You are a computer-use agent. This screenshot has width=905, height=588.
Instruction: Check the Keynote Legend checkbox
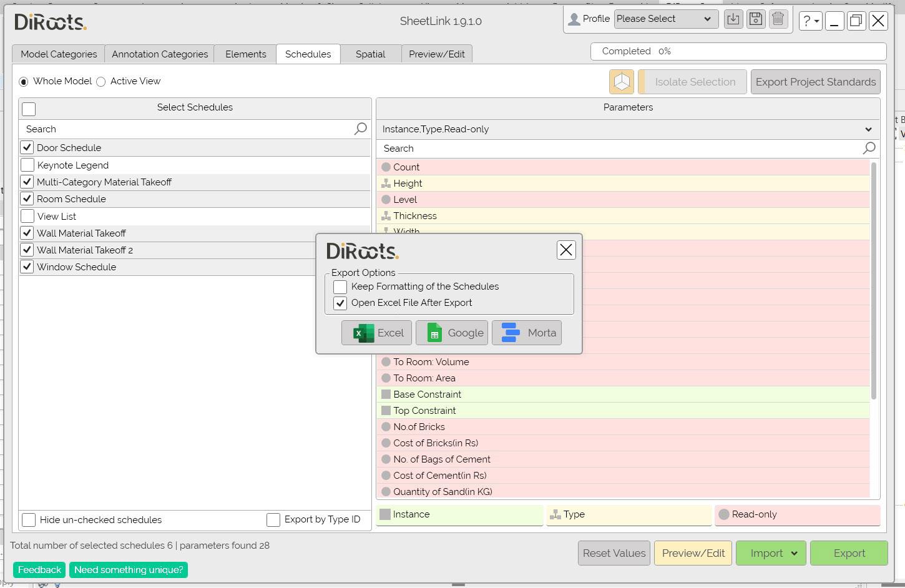coord(27,165)
